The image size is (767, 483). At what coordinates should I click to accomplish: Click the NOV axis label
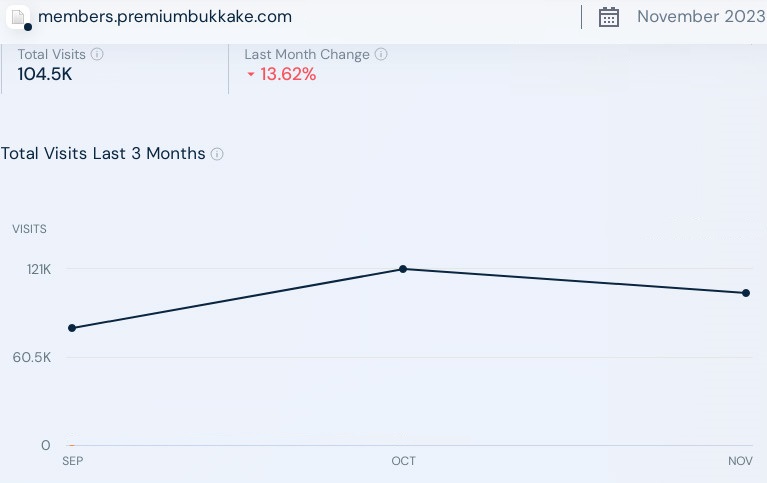(x=740, y=461)
